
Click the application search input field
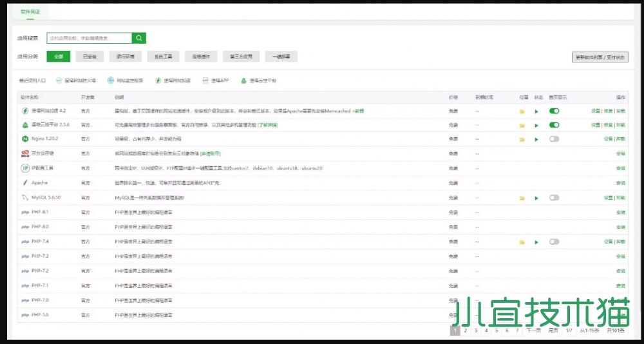(89, 39)
